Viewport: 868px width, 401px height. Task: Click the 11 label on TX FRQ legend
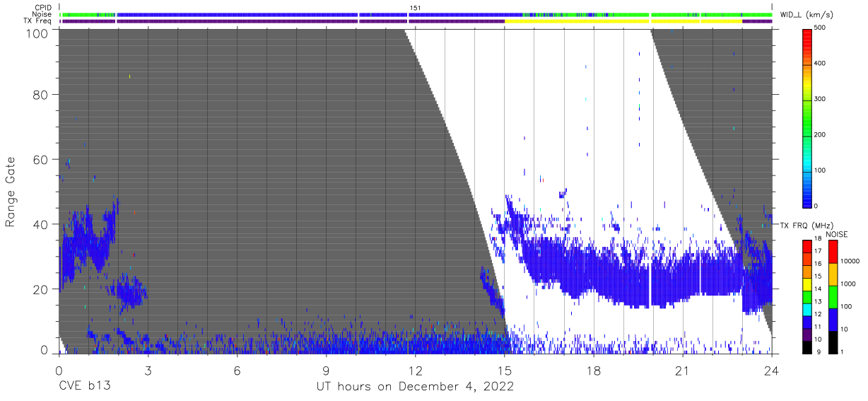coord(818,327)
